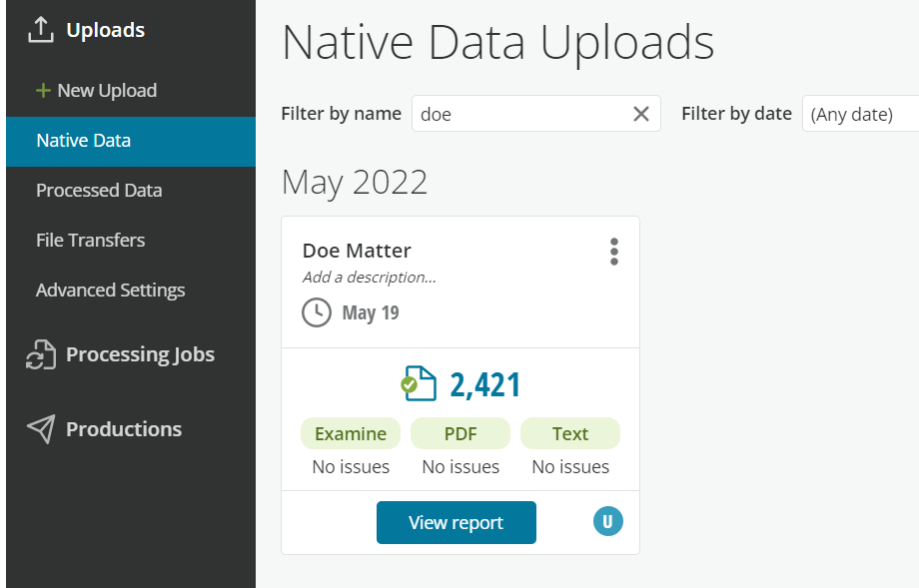
Task: Select the Examine status tag
Action: (351, 433)
